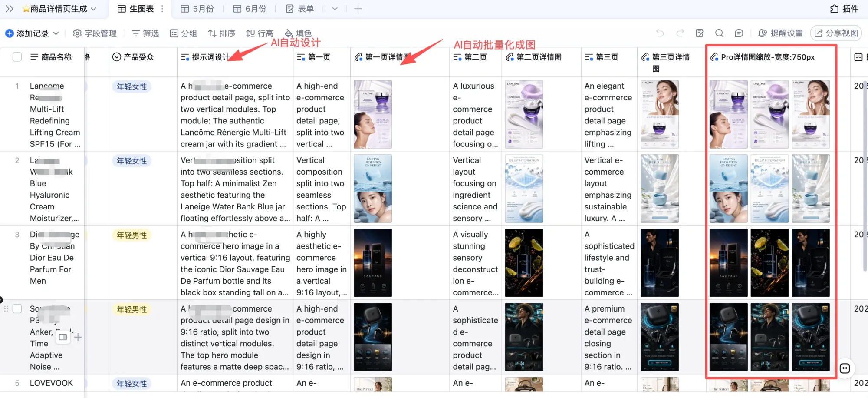Click the plus icon in row 4 name cell
The image size is (868, 398).
pyautogui.click(x=78, y=337)
